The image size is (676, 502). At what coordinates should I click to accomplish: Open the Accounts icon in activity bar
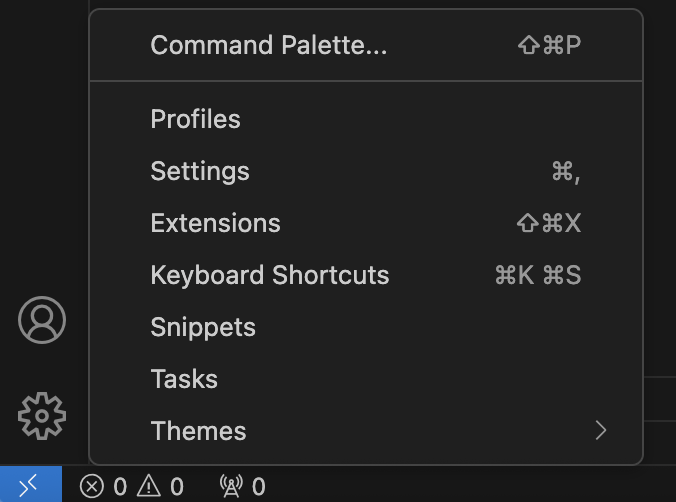tap(42, 321)
